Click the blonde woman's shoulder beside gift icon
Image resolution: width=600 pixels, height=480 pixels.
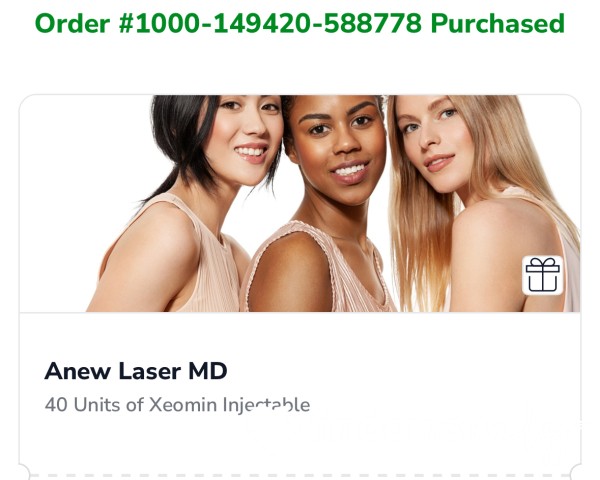pos(494,245)
